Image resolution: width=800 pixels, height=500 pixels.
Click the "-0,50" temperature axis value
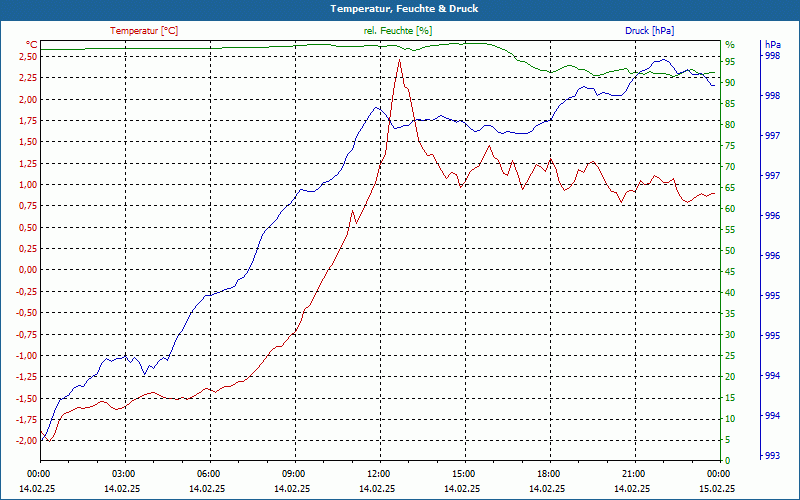tap(27, 313)
